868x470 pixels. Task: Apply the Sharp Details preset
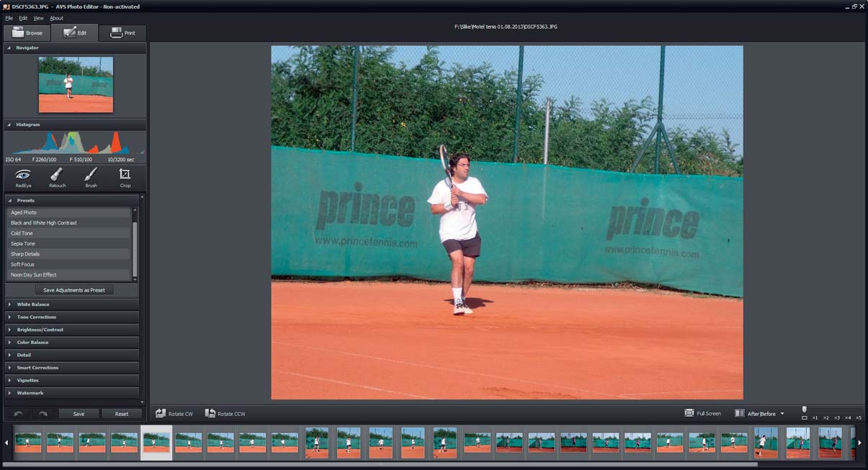point(69,254)
